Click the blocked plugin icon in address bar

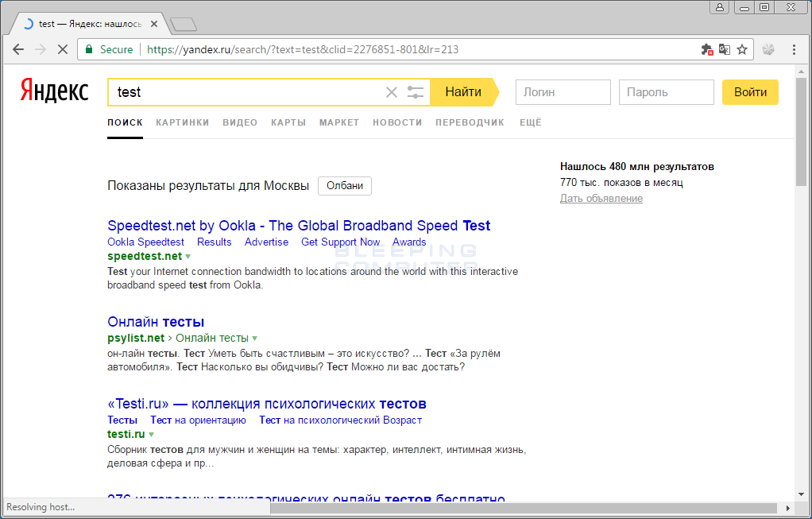click(x=707, y=49)
